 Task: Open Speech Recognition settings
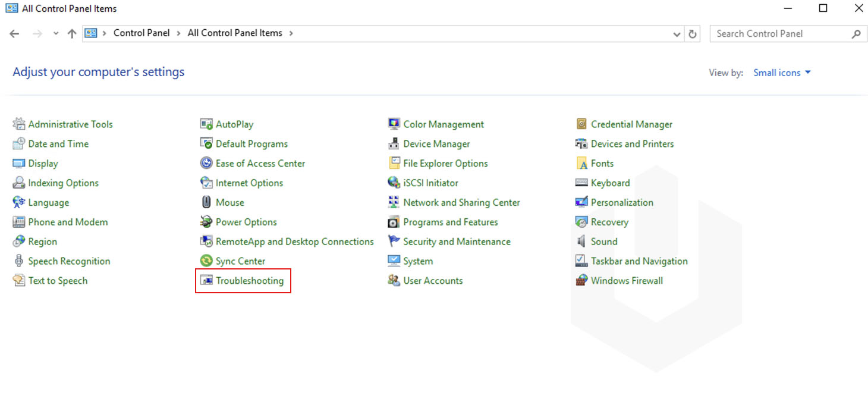69,261
